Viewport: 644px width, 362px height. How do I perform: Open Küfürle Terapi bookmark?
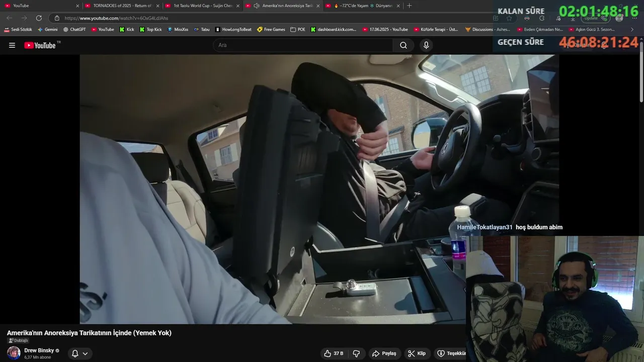[436, 30]
